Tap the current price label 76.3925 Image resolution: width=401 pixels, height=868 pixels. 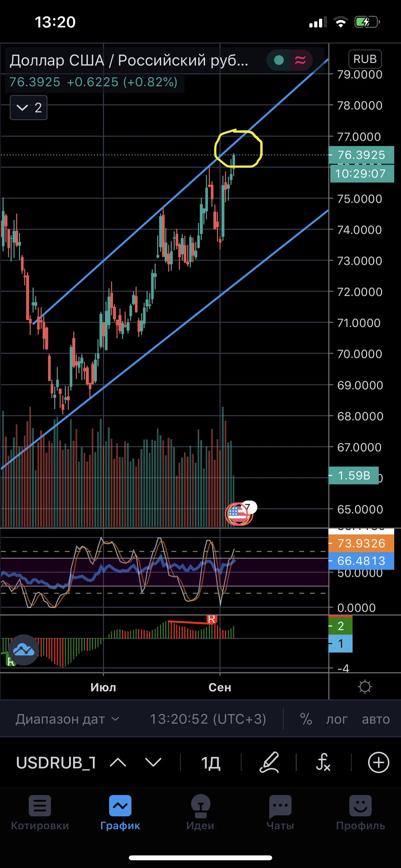click(361, 155)
